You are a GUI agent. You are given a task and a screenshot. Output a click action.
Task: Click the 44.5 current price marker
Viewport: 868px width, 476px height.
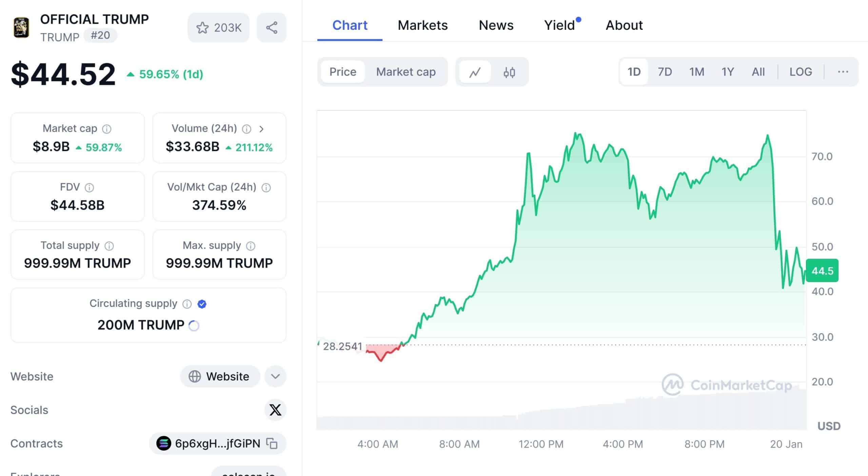822,271
